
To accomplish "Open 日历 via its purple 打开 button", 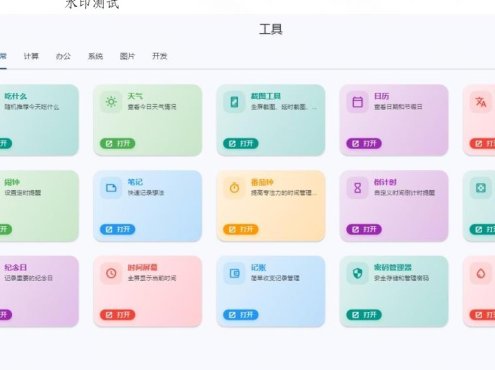I will pyautogui.click(x=364, y=144).
